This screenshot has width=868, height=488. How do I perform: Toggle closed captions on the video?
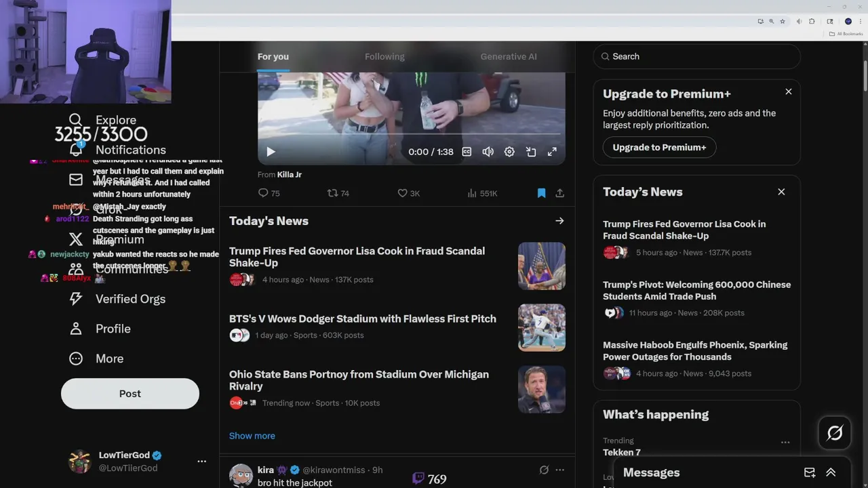[467, 152]
